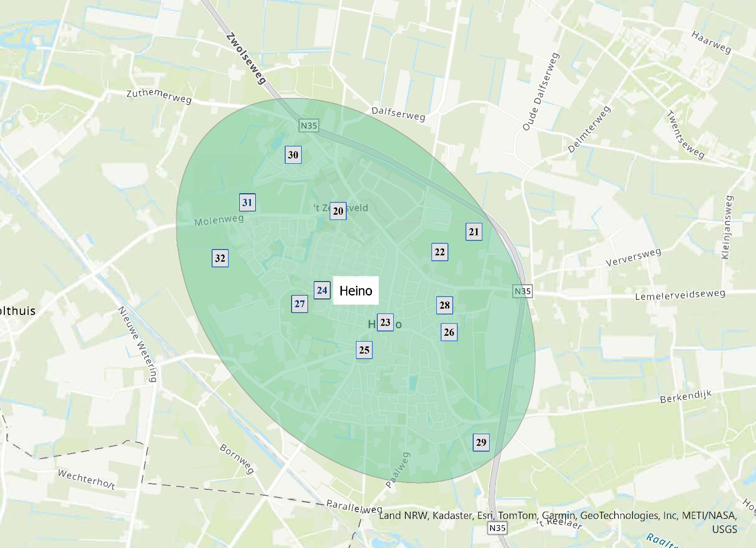Select marker 29 near Paalweg
The height and width of the screenshot is (548, 756).
click(480, 442)
